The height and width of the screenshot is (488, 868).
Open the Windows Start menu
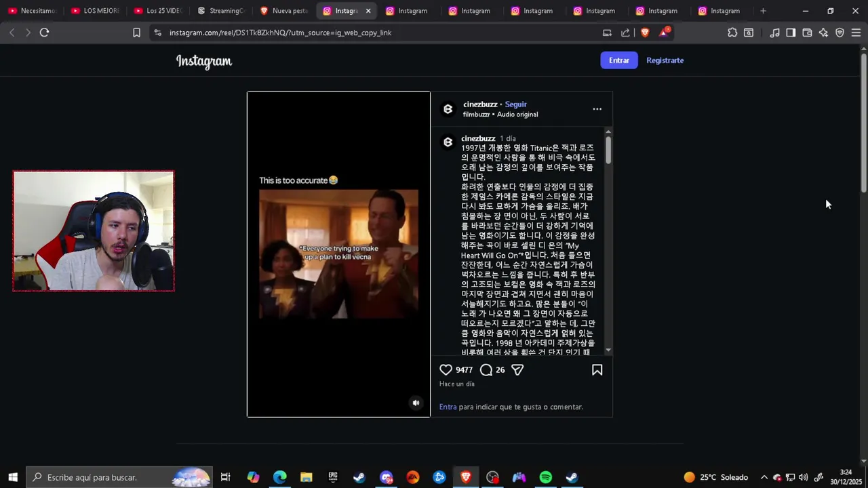[12, 477]
